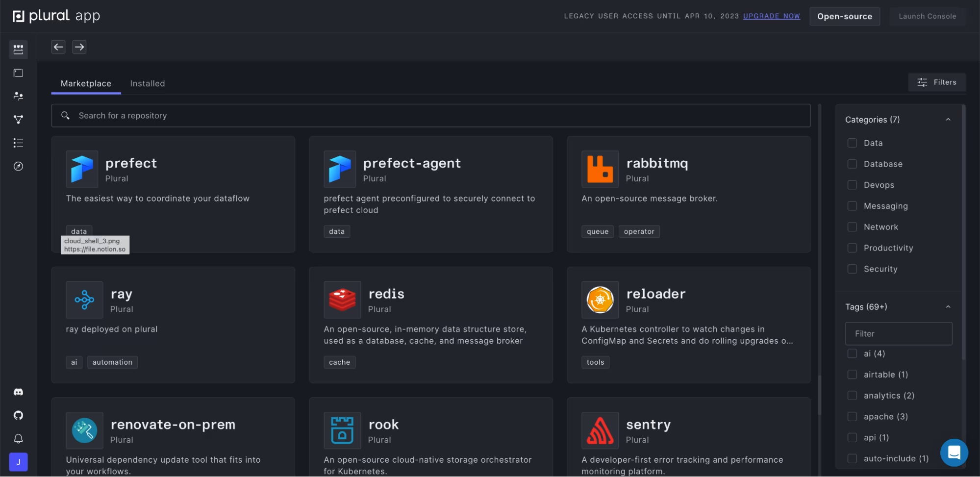Collapse the Categories (7) section
Image resolution: width=980 pixels, height=477 pixels.
click(948, 120)
